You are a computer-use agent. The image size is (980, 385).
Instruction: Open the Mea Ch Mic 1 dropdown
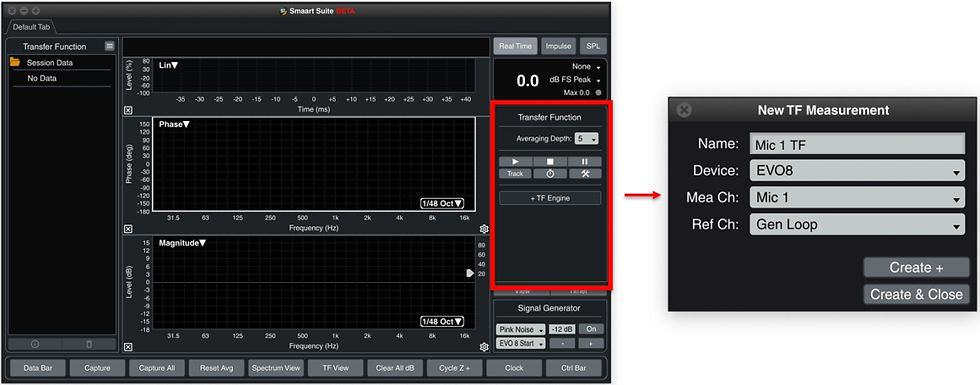857,198
